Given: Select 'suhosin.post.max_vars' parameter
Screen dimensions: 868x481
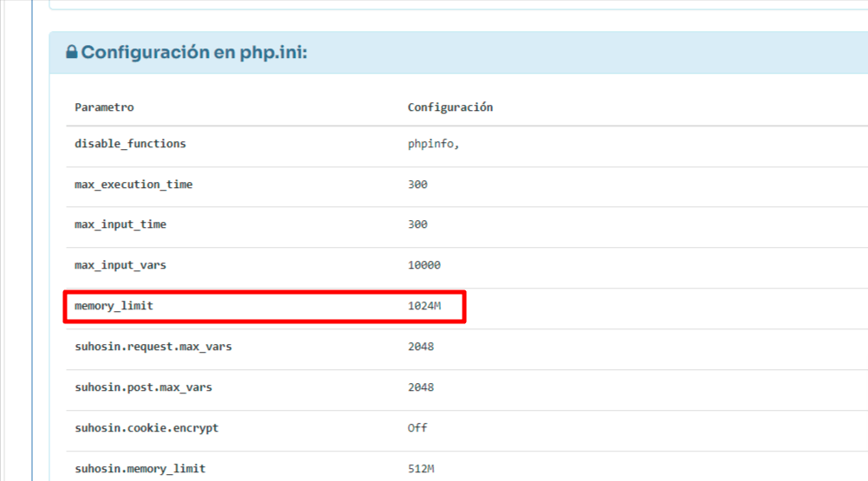Looking at the screenshot, I should pos(144,387).
